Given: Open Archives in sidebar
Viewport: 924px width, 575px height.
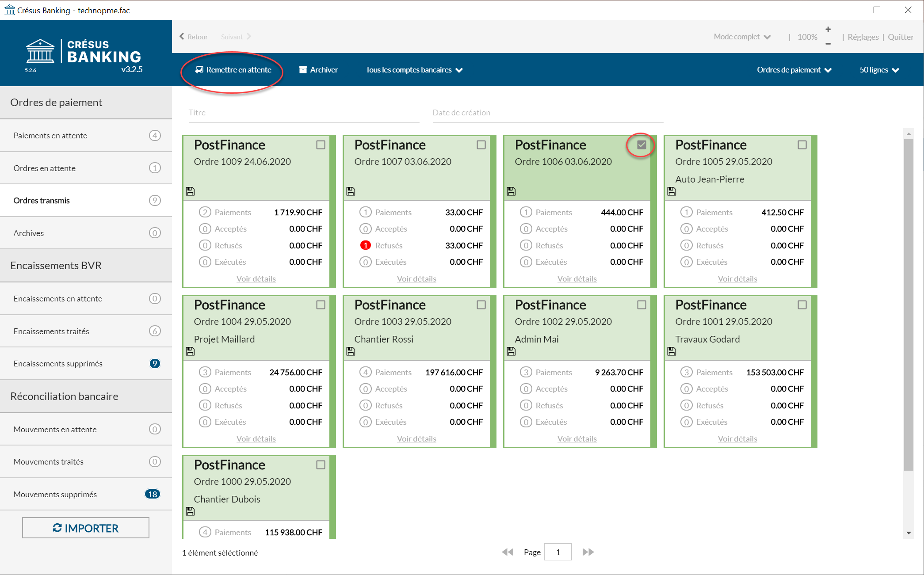Looking at the screenshot, I should 86,233.
